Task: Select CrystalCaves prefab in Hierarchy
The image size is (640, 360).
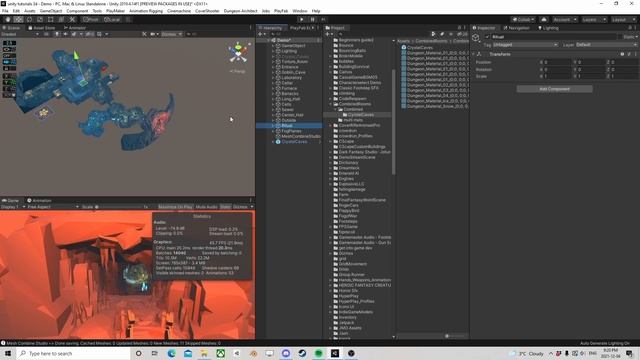Action: tap(294, 142)
